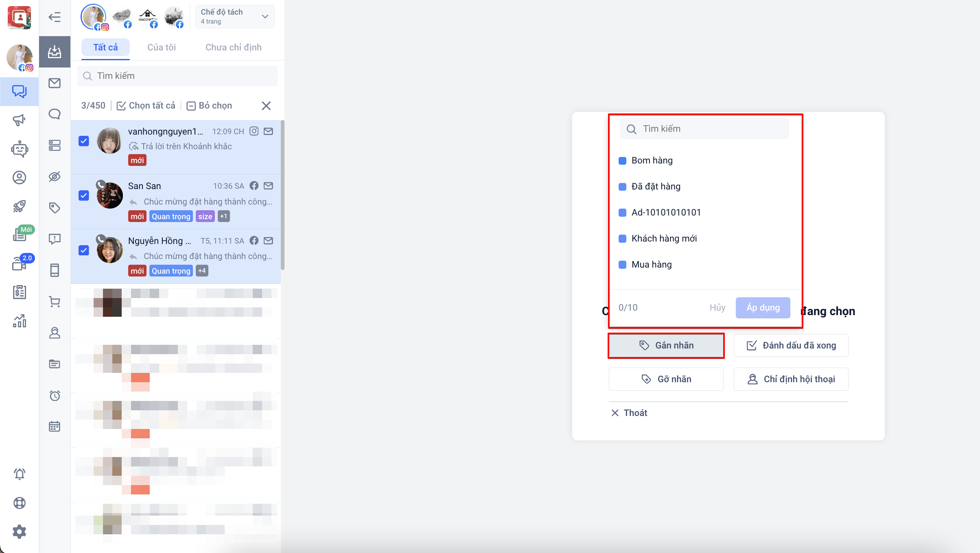Collapse the sidebar with arrow icon
Viewport: 980px width, 553px height.
[55, 17]
